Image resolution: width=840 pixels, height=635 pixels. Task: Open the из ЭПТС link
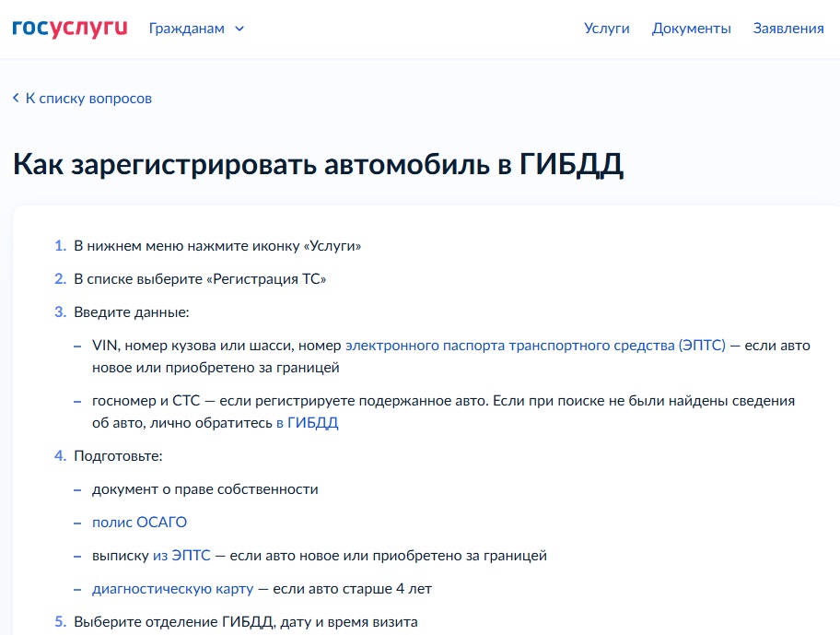click(181, 556)
